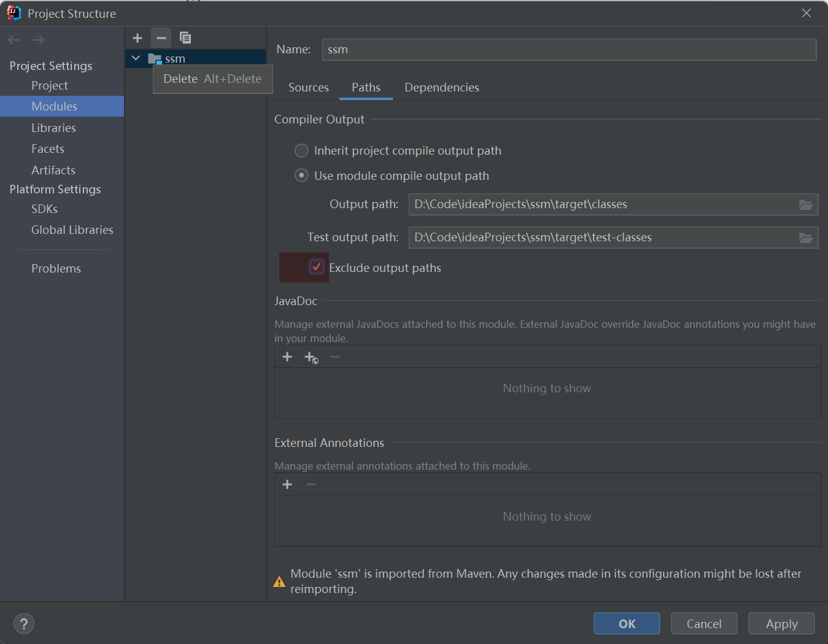
Task: Collapse the ssm module tree node
Action: click(x=136, y=58)
